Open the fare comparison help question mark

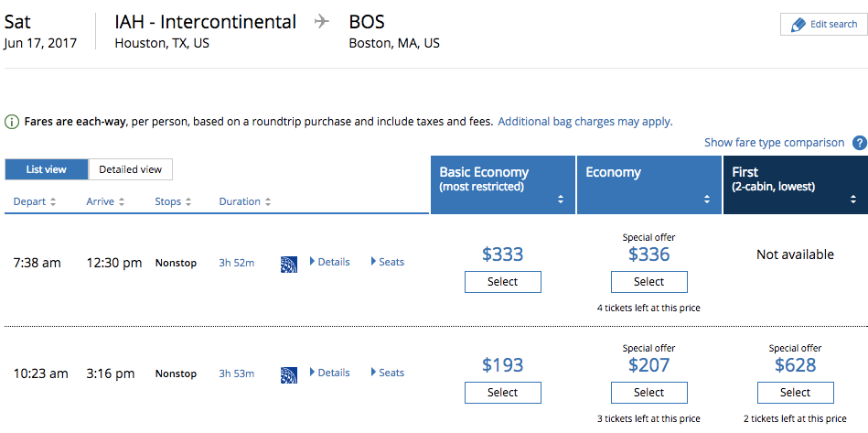click(859, 142)
